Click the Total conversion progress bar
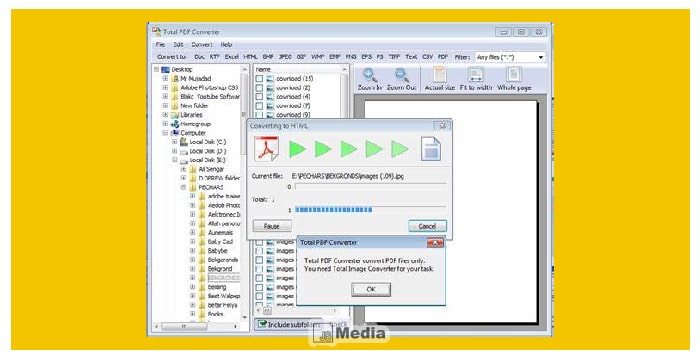The width and height of the screenshot is (700, 360). coord(370,209)
